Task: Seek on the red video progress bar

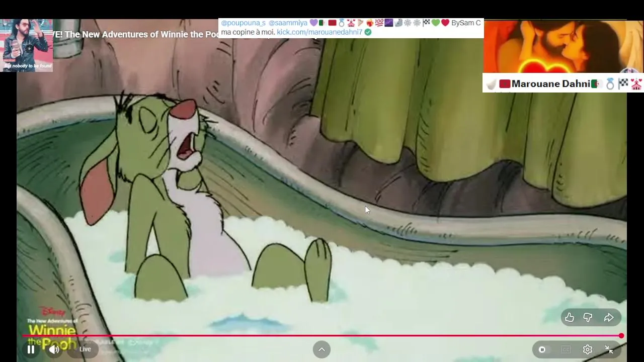Action: click(x=322, y=335)
